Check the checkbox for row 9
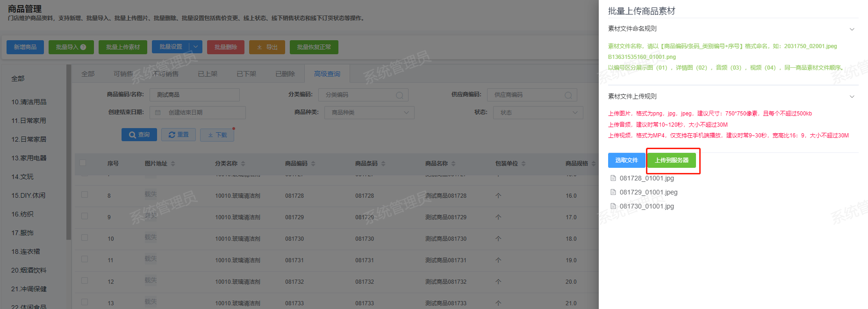The image size is (868, 309). click(x=85, y=216)
